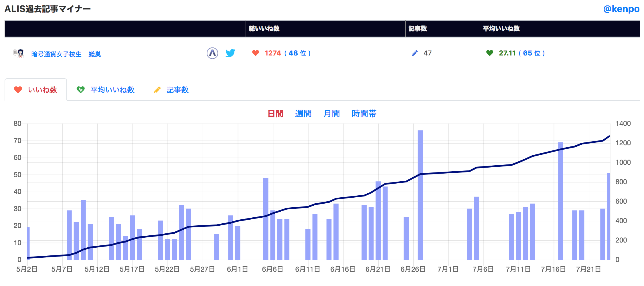Viewport: 644px width, 286px height.
Task: Open the Twitter bird icon
Action: coord(230,53)
